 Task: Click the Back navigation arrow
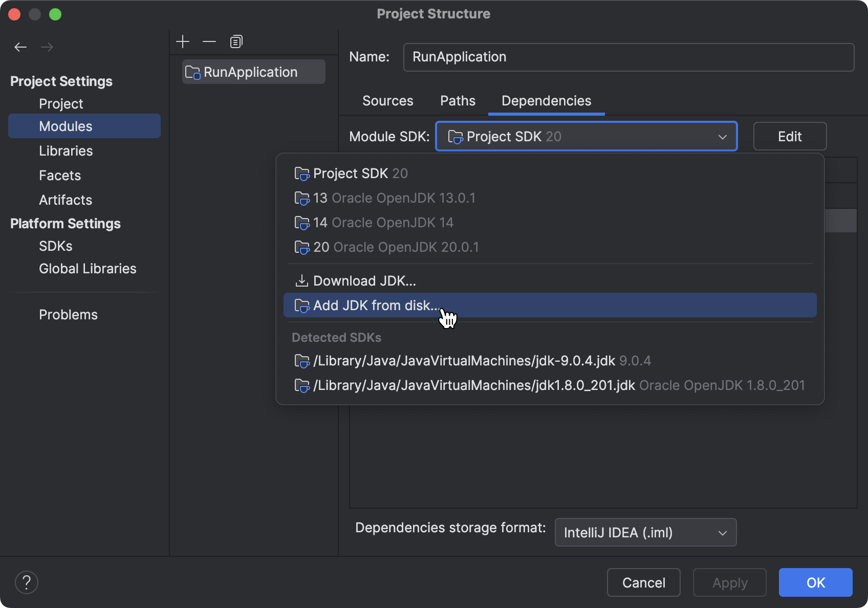(x=20, y=47)
